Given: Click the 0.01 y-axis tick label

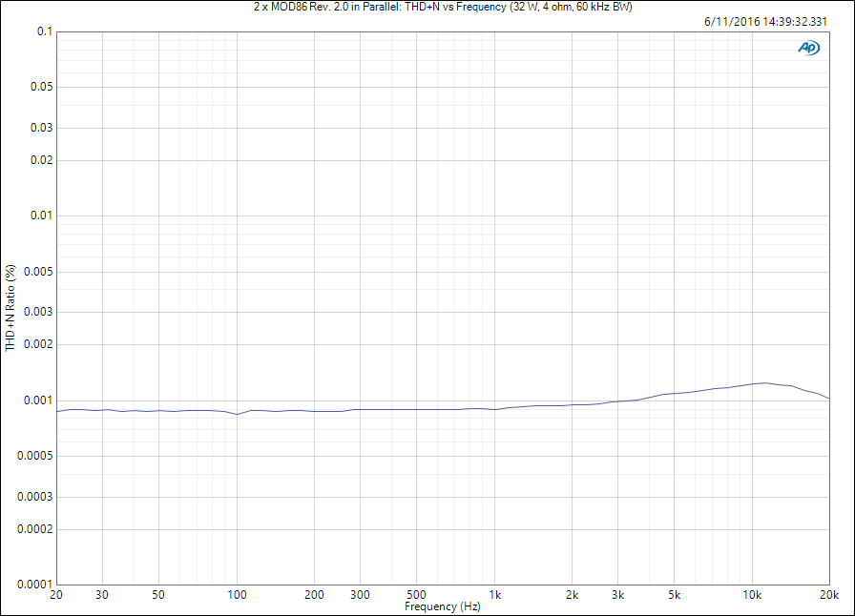Looking at the screenshot, I should click(x=41, y=216).
